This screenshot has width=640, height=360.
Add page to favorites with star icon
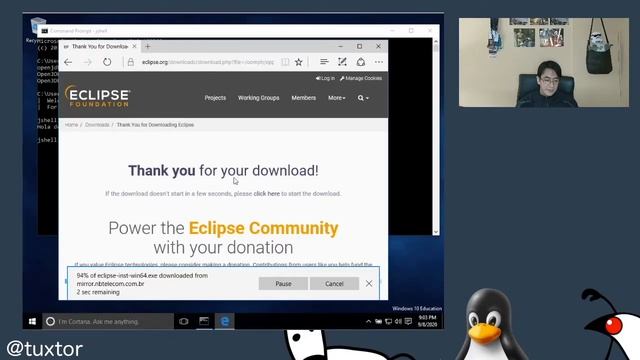tap(299, 62)
